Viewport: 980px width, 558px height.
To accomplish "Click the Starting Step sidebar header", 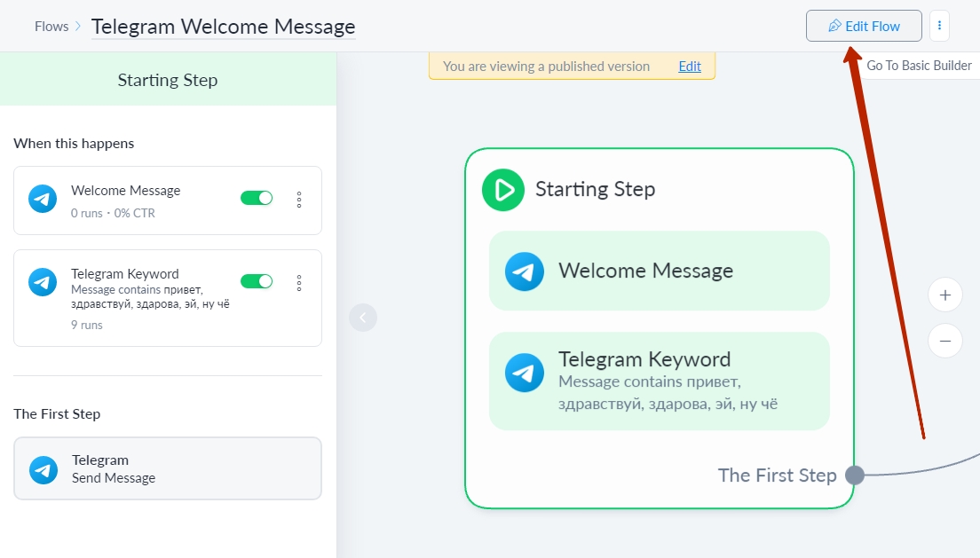I will point(168,79).
